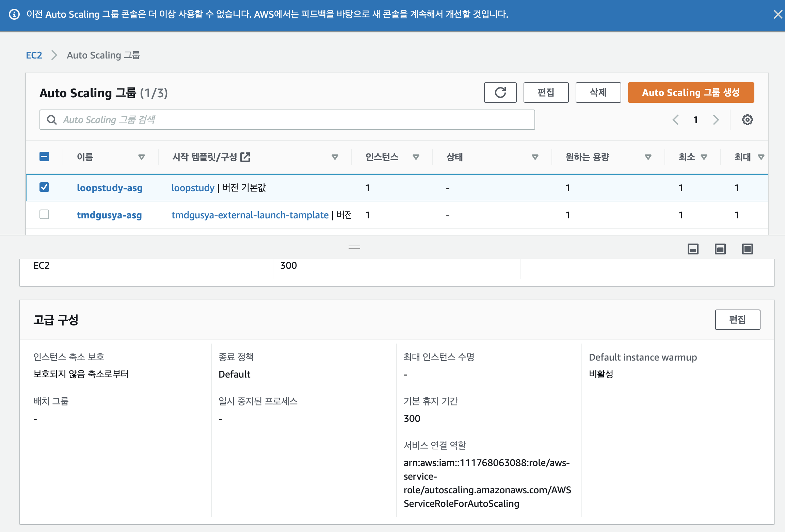Open table preferences gear icon
This screenshot has height=532, width=785.
tap(747, 120)
